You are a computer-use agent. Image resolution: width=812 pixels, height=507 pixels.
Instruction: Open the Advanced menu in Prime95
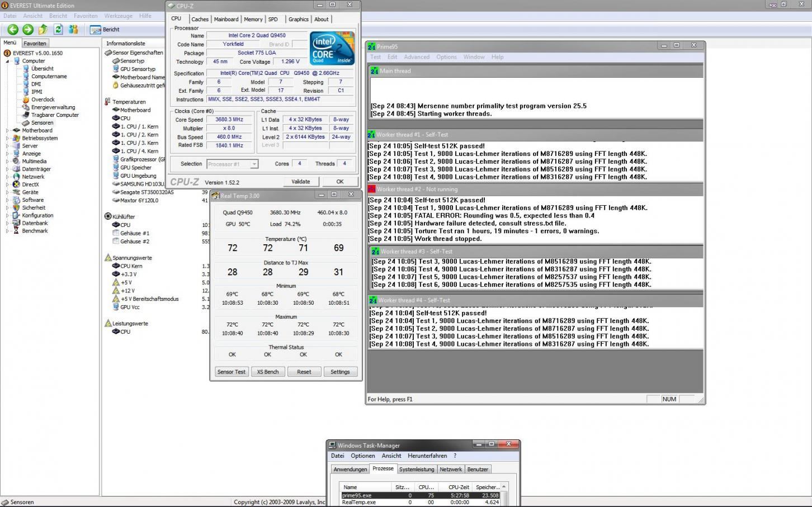[x=417, y=57]
